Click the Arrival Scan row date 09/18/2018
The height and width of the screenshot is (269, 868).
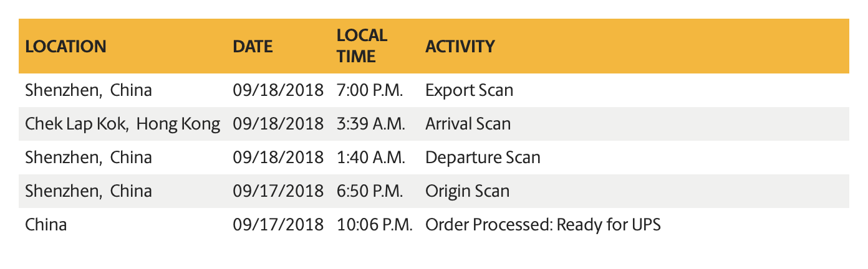(x=279, y=123)
